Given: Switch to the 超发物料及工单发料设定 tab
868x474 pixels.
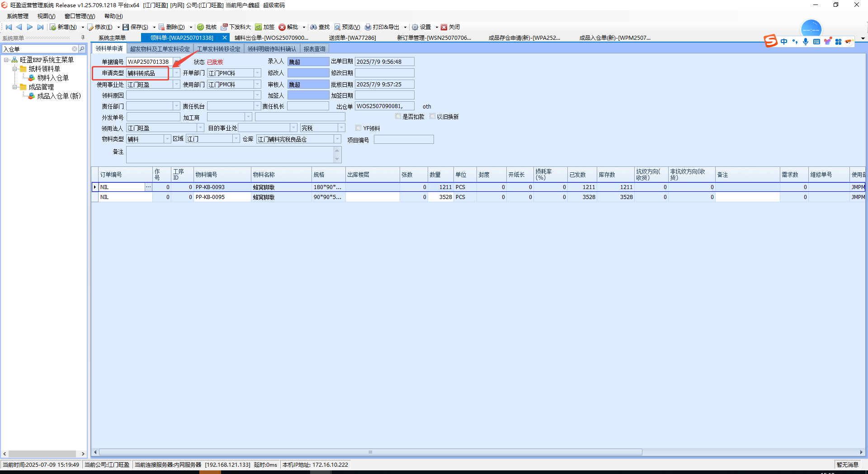Looking at the screenshot, I should pyautogui.click(x=160, y=49).
